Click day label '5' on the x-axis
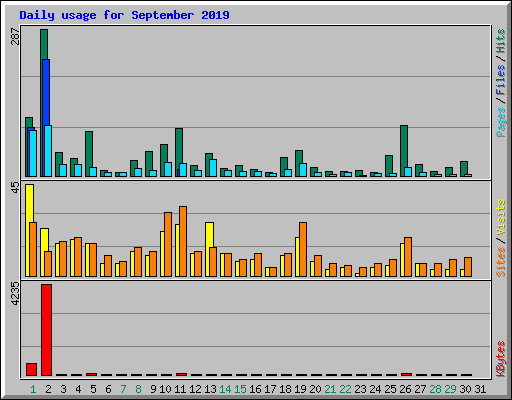The width and height of the screenshot is (512, 400). 93,389
